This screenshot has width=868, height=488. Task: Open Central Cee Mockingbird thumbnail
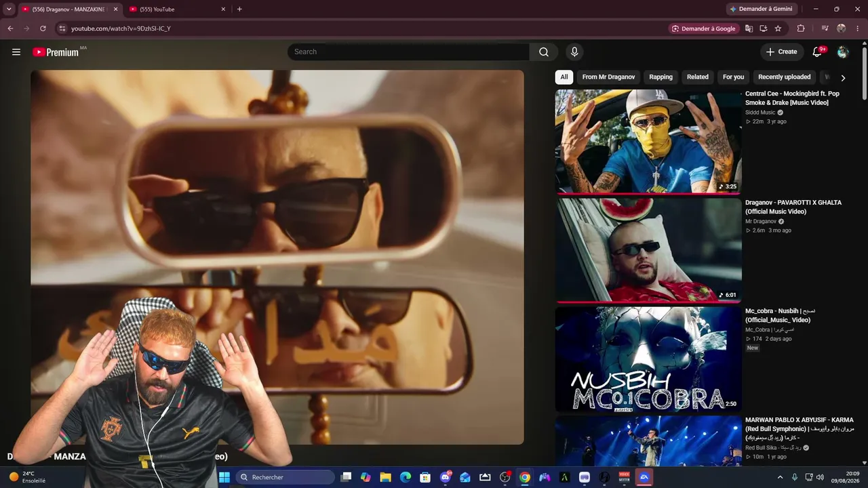(648, 142)
